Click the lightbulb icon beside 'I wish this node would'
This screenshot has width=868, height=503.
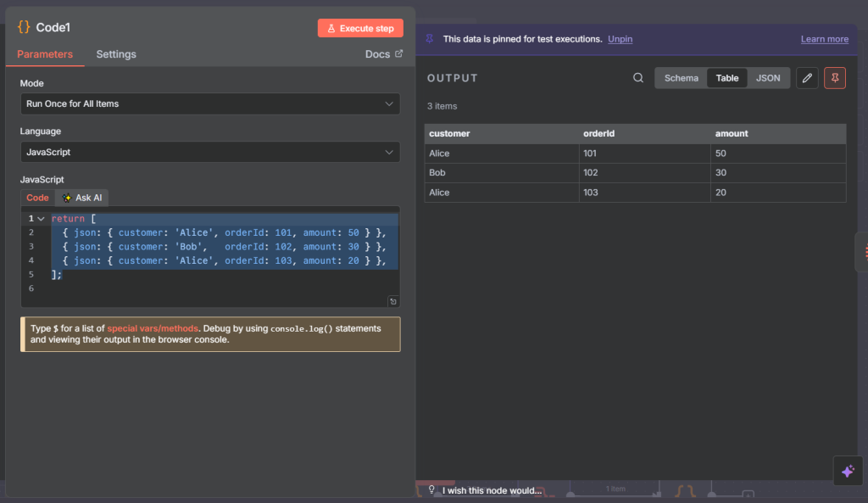(431, 489)
